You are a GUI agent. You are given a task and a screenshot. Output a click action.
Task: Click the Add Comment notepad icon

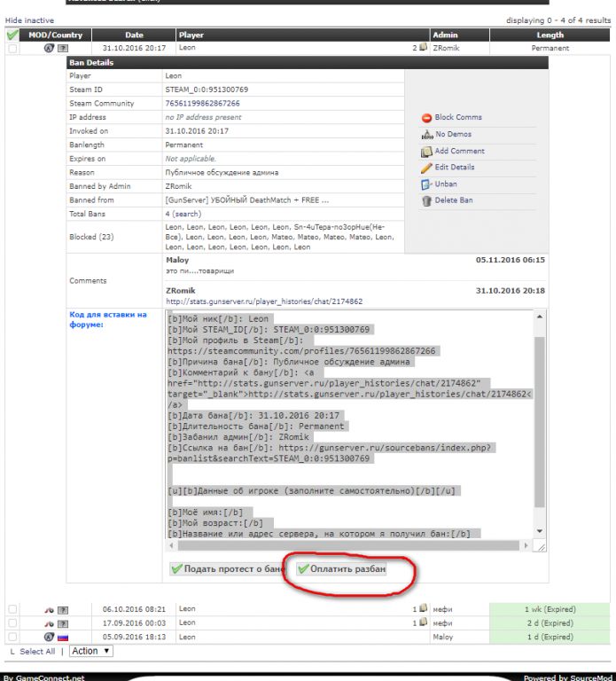[426, 152]
